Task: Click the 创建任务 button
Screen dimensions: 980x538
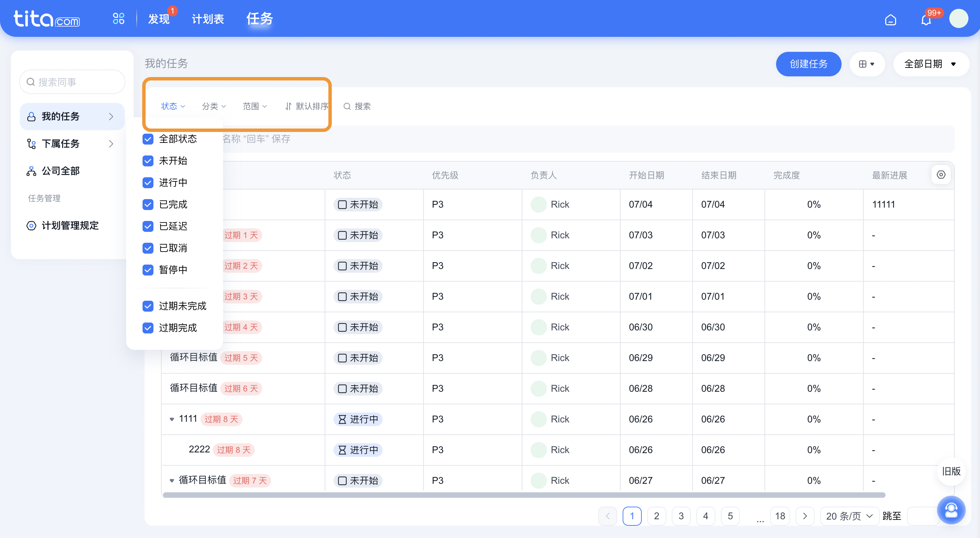Action: pyautogui.click(x=808, y=64)
